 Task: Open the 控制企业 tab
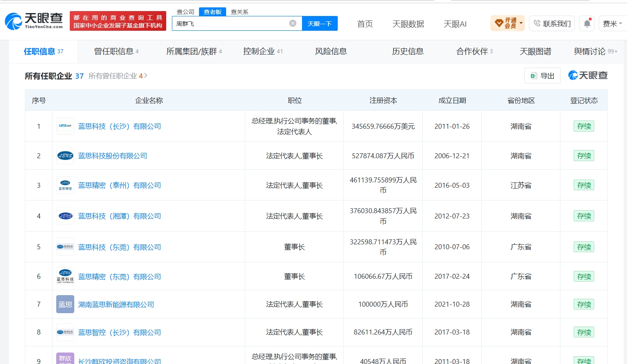263,51
